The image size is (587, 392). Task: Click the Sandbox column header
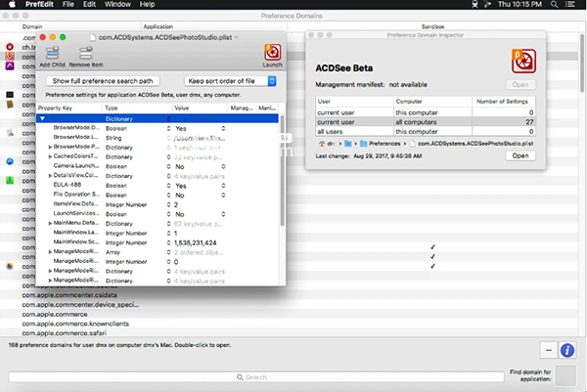click(x=432, y=26)
